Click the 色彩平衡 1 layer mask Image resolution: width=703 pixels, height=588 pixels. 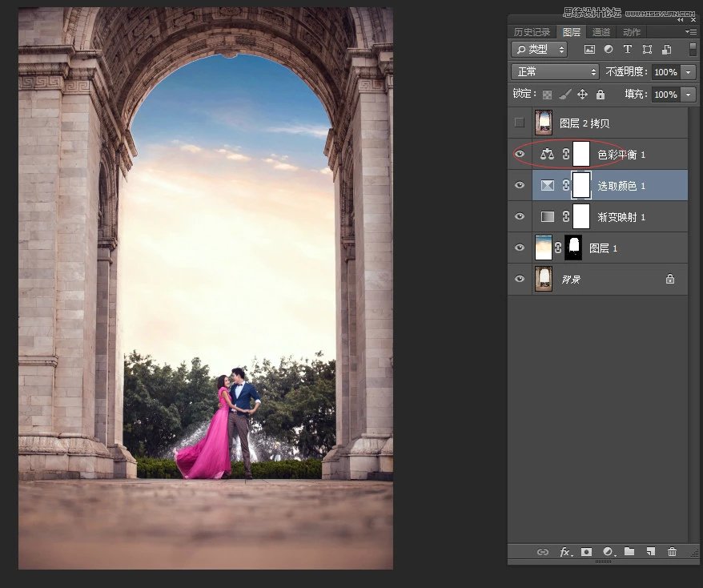(x=581, y=154)
